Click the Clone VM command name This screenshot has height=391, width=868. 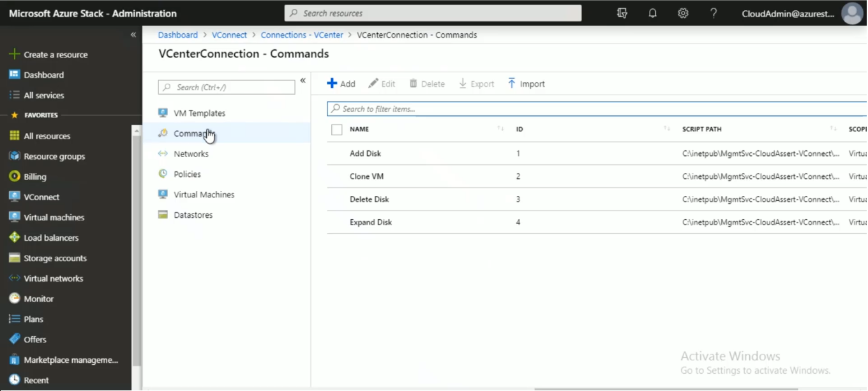[367, 176]
